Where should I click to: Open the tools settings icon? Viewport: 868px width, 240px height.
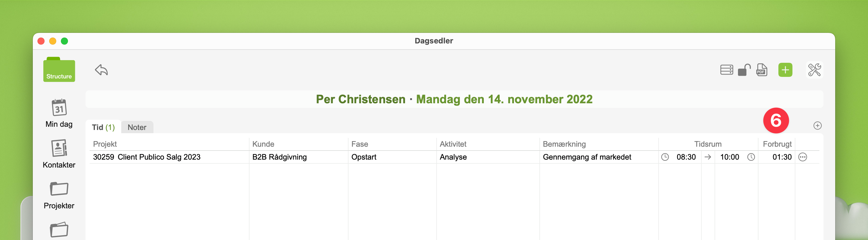click(x=814, y=70)
